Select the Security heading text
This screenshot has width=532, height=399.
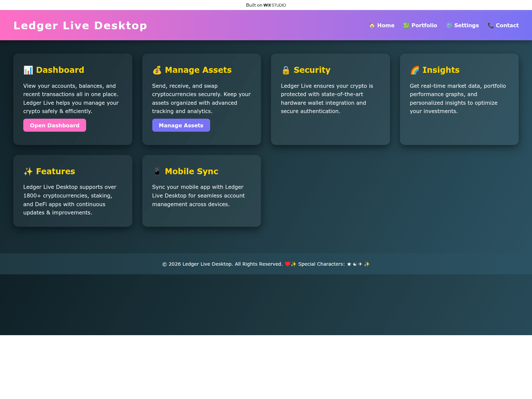[x=312, y=70]
